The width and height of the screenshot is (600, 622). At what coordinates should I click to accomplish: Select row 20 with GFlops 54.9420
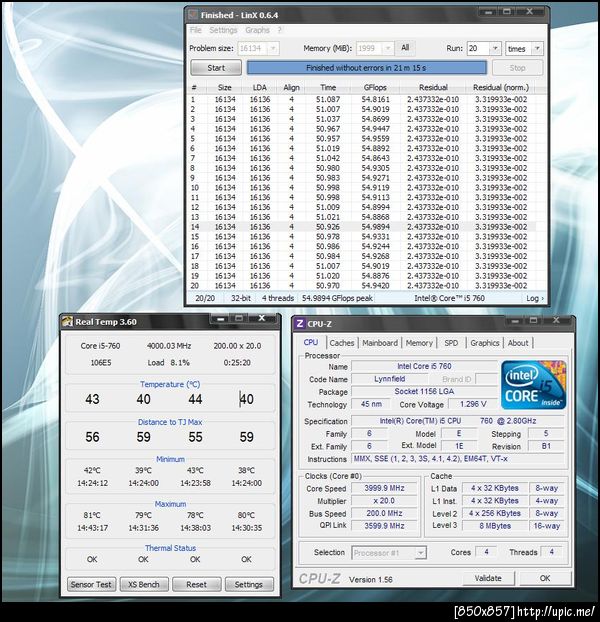click(x=361, y=286)
